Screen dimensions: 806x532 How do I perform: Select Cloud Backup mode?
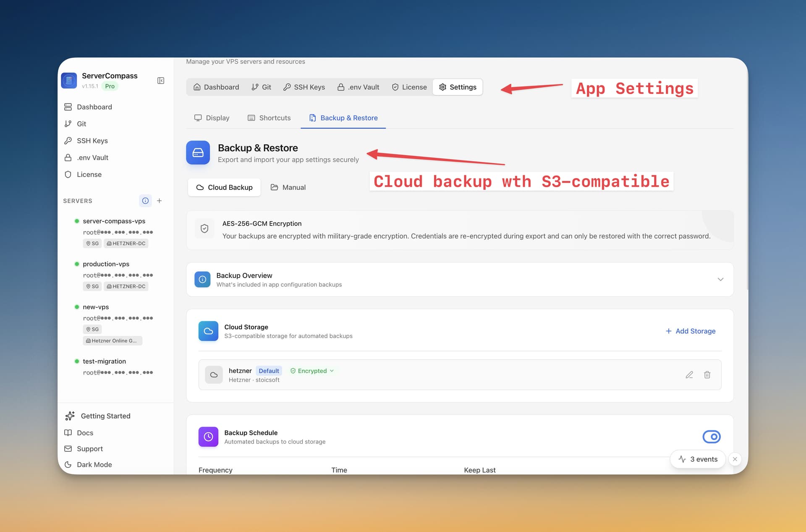point(224,187)
